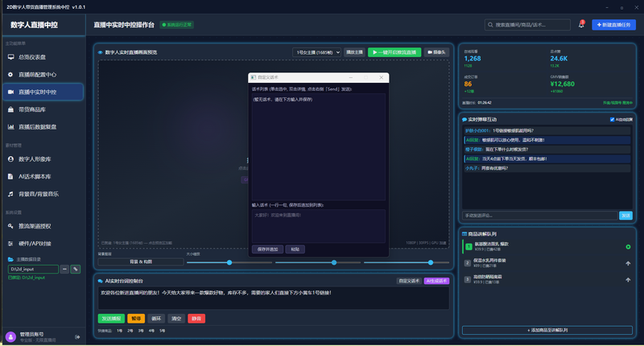Select quick product 3号

[141, 331]
